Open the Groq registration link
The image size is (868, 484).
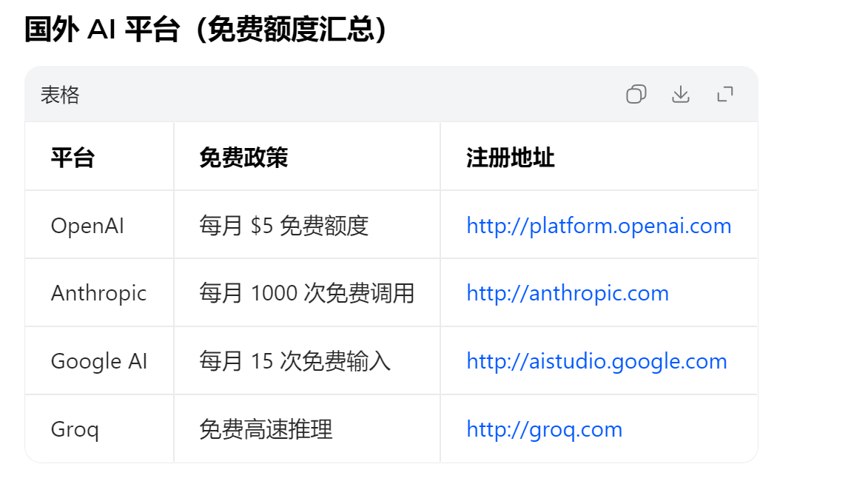click(543, 428)
